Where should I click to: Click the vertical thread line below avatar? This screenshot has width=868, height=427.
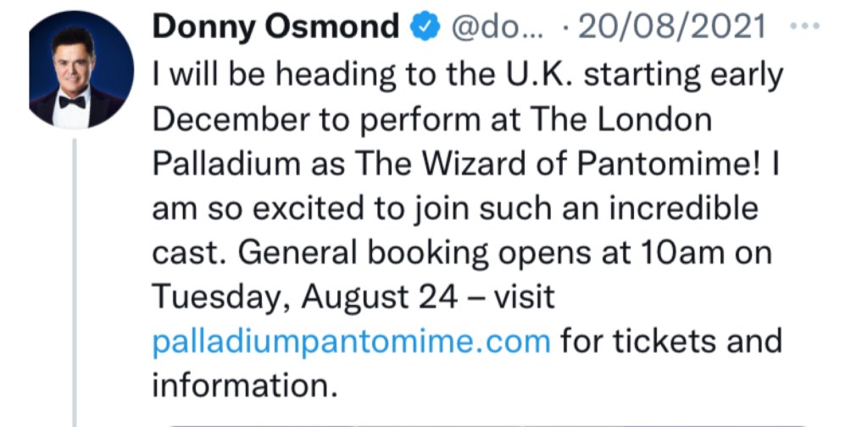click(75, 280)
